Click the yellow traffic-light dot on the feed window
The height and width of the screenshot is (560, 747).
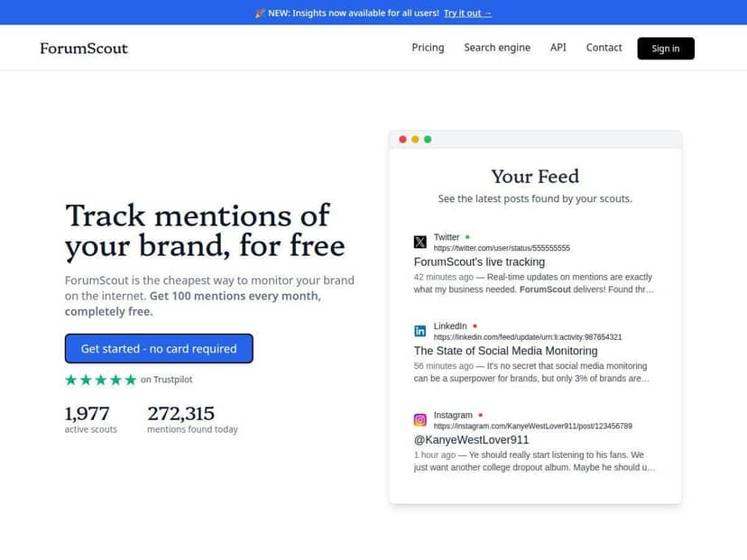click(x=415, y=140)
